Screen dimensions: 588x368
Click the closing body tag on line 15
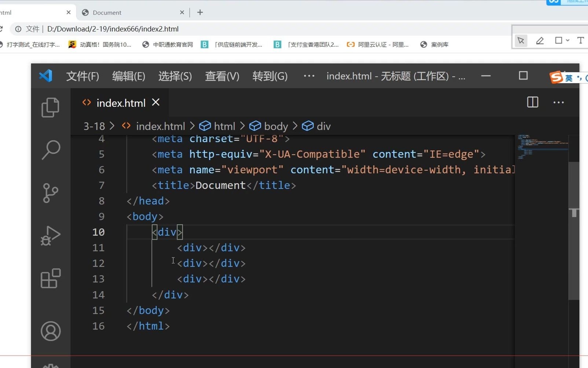pyautogui.click(x=148, y=311)
